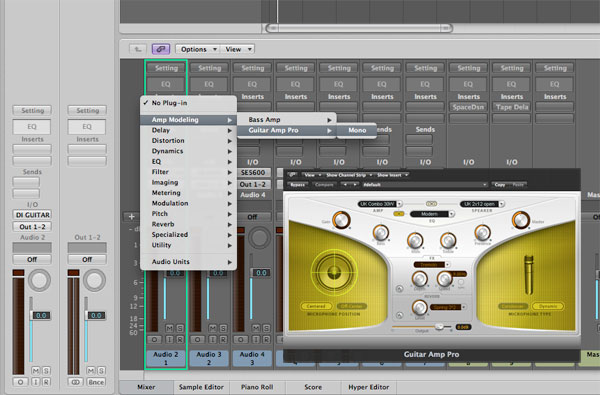Click the Treble knob in Guitar Amp Pro
600x395 pixels.
tap(448, 240)
